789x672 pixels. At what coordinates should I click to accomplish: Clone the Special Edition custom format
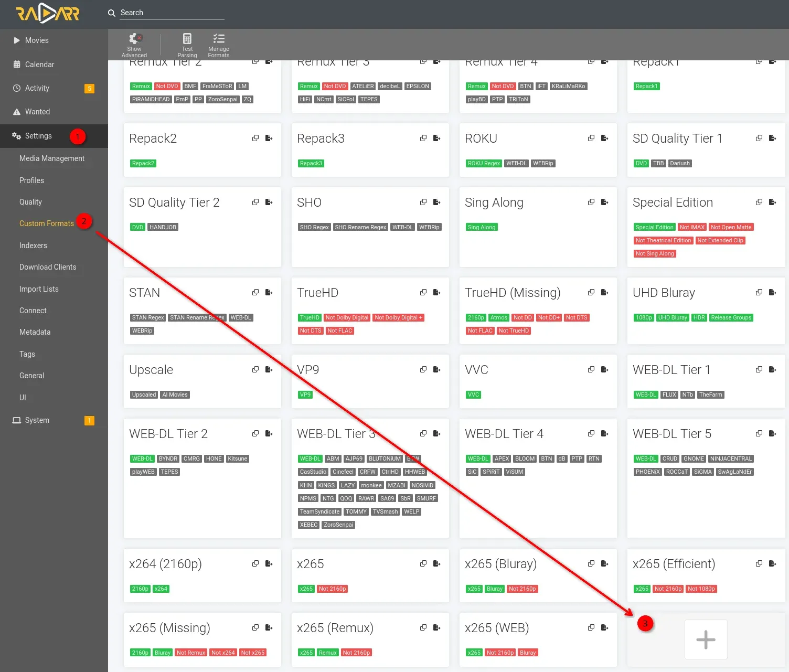(759, 202)
